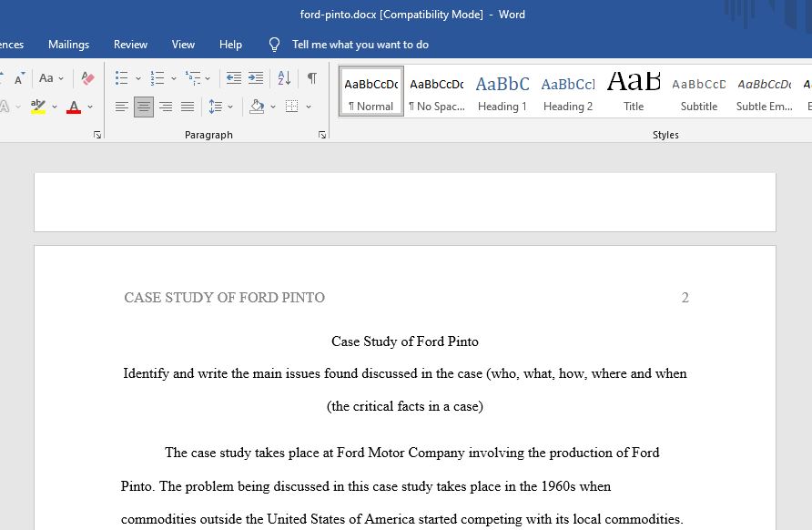Viewport: 812px width, 530px height.
Task: Expand the Borders dropdown arrow
Action: tap(309, 107)
